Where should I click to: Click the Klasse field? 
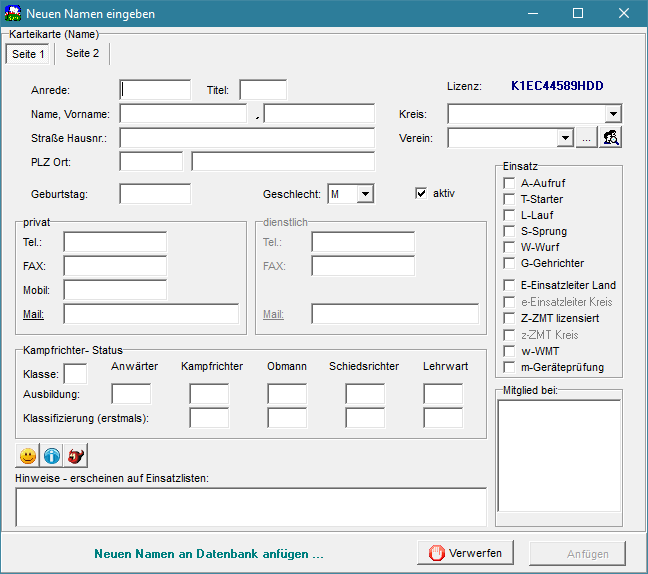[75, 374]
